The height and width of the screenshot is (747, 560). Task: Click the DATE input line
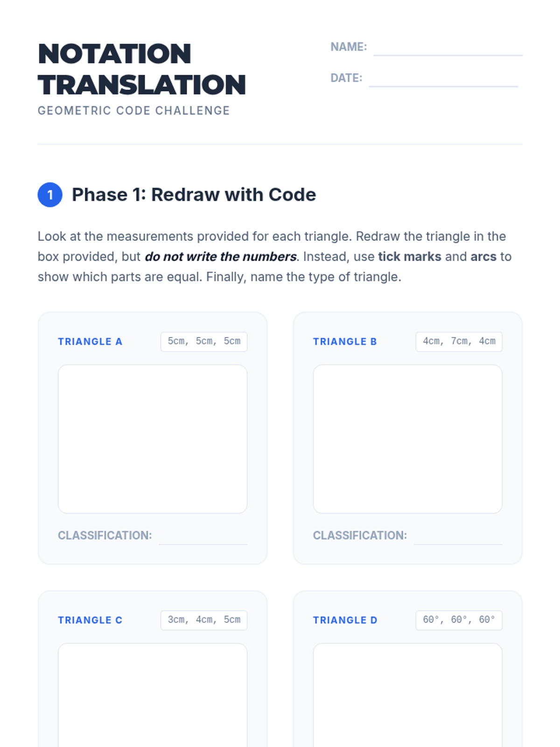443,78
